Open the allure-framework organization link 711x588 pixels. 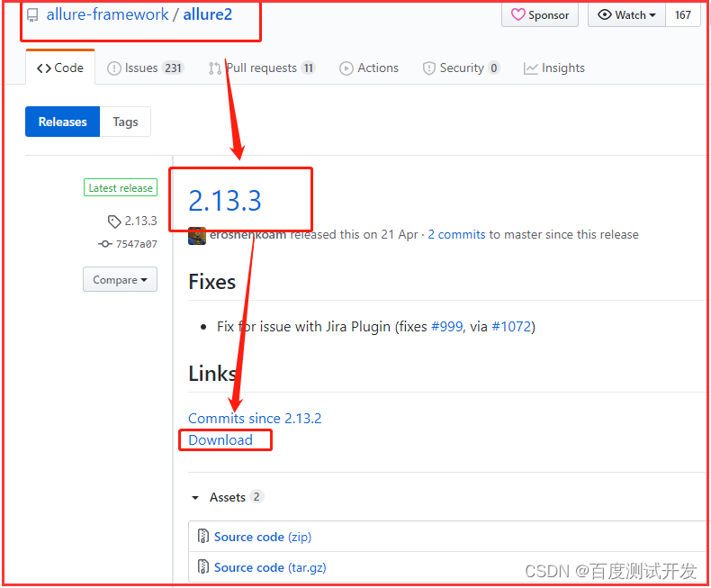107,14
